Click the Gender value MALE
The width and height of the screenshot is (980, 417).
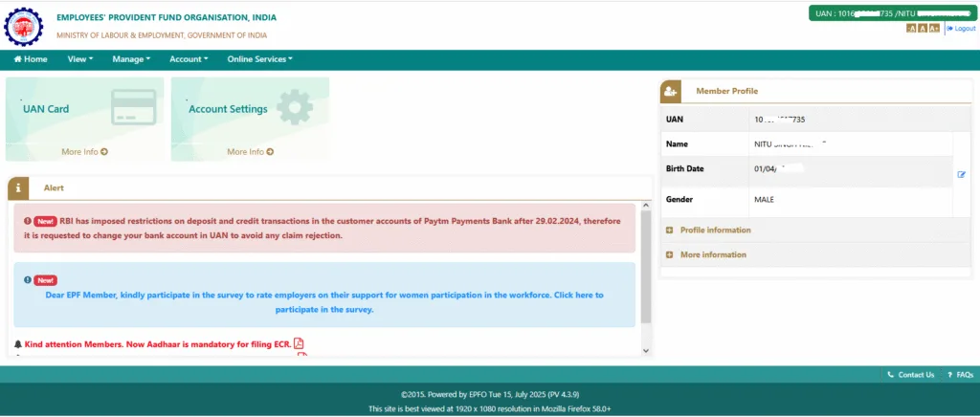tap(765, 200)
